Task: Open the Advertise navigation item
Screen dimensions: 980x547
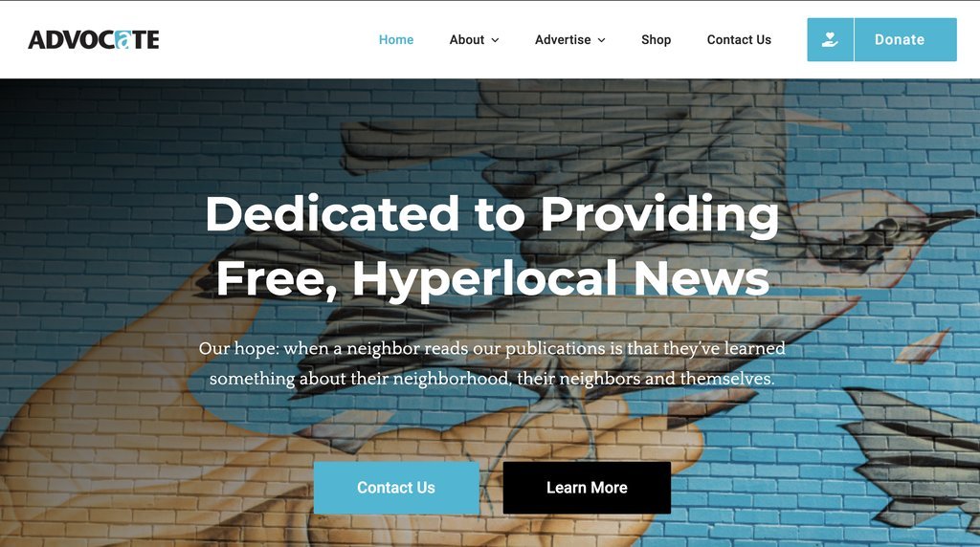Action: 563,39
